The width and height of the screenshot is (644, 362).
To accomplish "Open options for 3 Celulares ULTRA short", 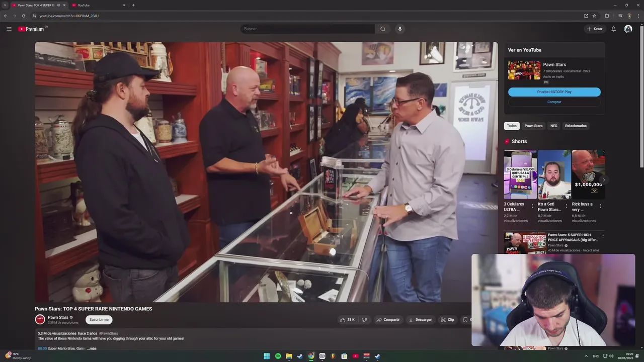I will point(532,206).
